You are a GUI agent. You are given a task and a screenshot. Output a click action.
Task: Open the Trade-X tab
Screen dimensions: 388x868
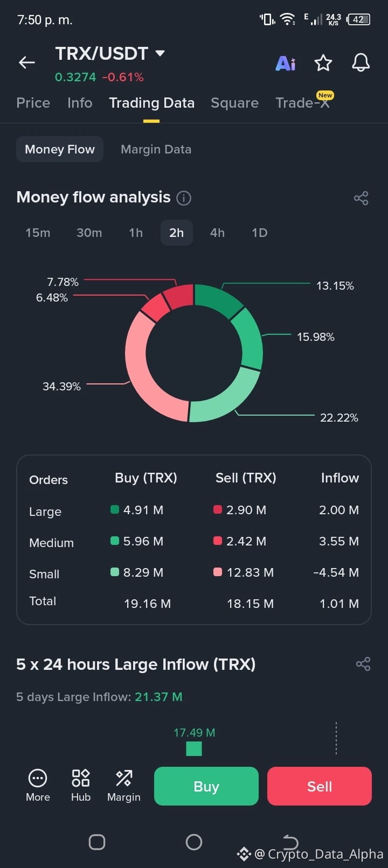[303, 102]
